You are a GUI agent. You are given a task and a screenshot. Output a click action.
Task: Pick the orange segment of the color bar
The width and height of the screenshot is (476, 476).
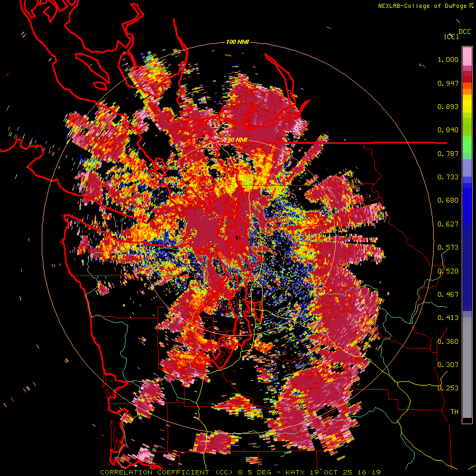[467, 91]
